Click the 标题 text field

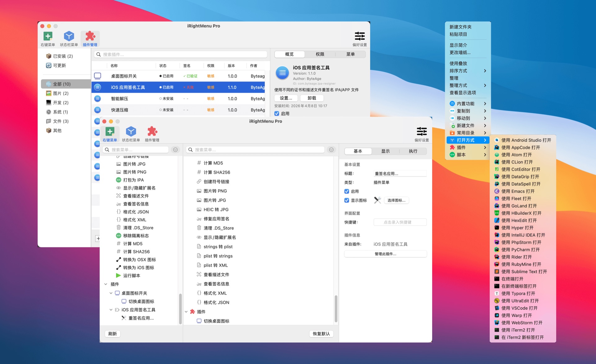pos(400,174)
